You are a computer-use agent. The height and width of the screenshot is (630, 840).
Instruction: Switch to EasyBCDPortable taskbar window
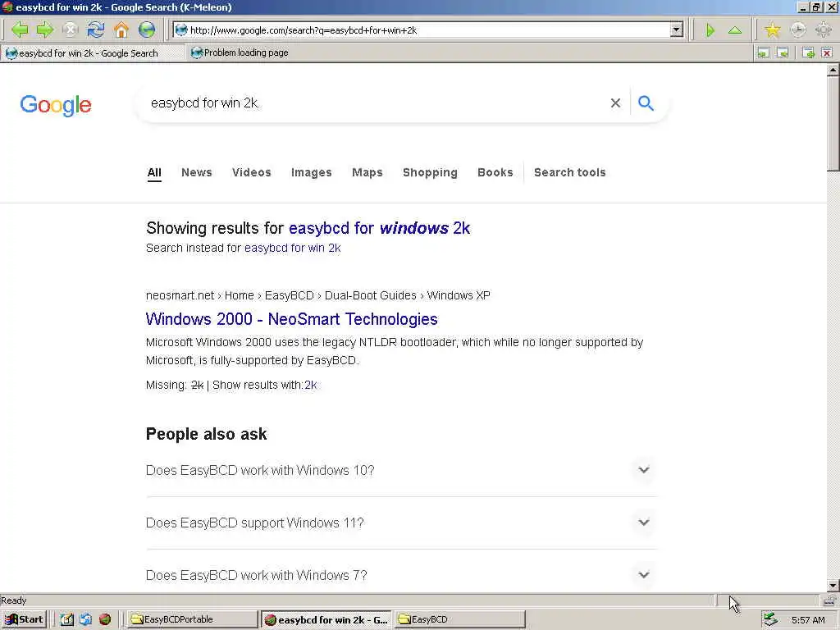click(192, 619)
